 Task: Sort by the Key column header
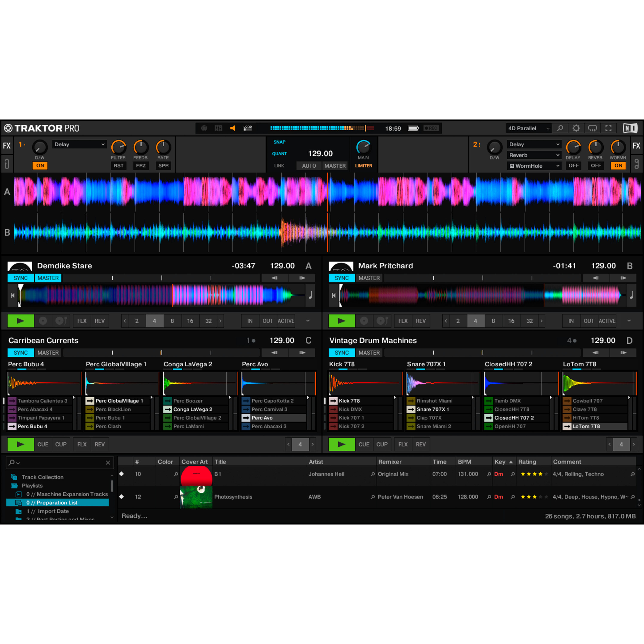pyautogui.click(x=503, y=462)
